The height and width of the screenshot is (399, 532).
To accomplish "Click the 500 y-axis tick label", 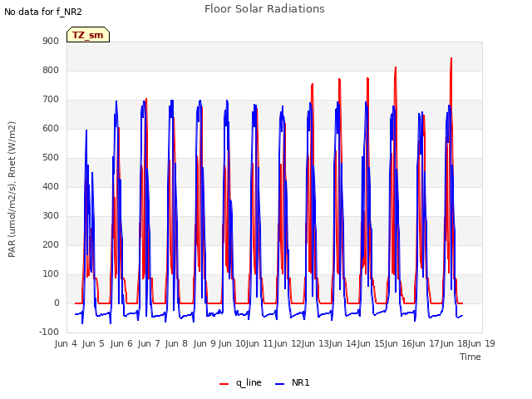I will [51, 158].
